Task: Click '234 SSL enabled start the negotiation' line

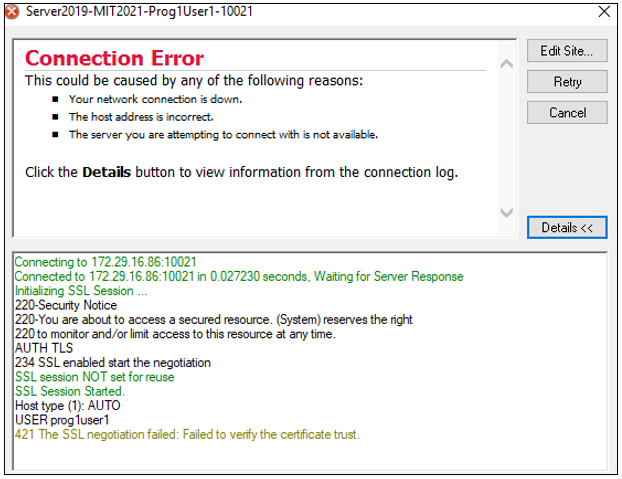Action: [x=112, y=363]
